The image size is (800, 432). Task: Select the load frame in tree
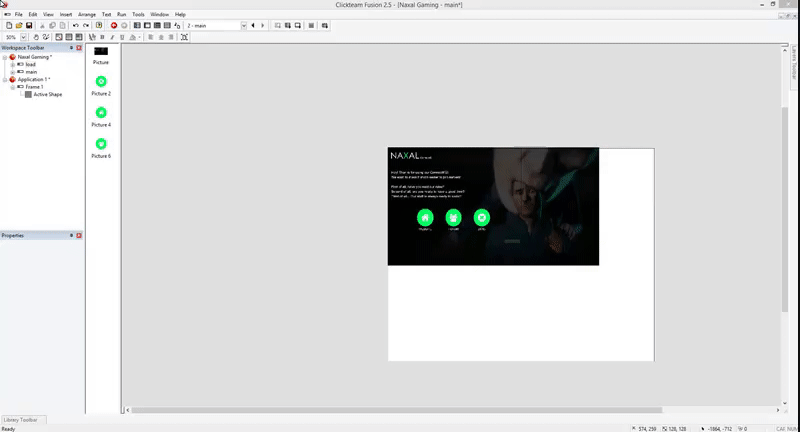click(x=31, y=65)
